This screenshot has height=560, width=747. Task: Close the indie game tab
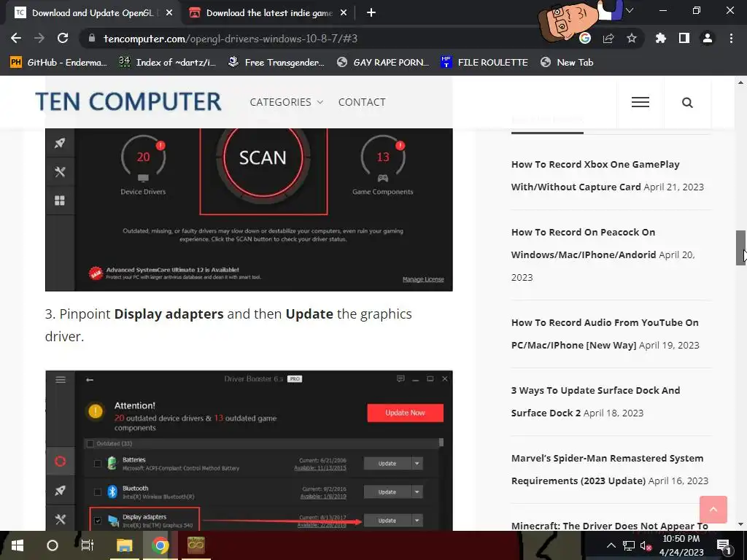[344, 13]
